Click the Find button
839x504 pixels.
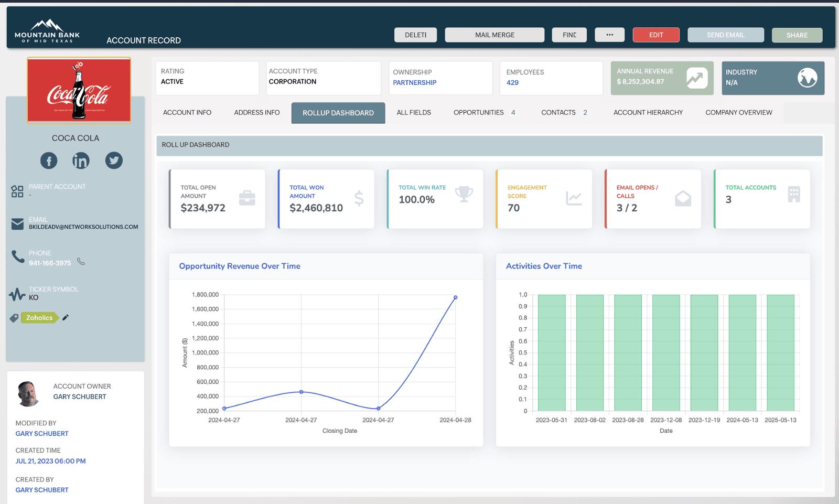569,35
